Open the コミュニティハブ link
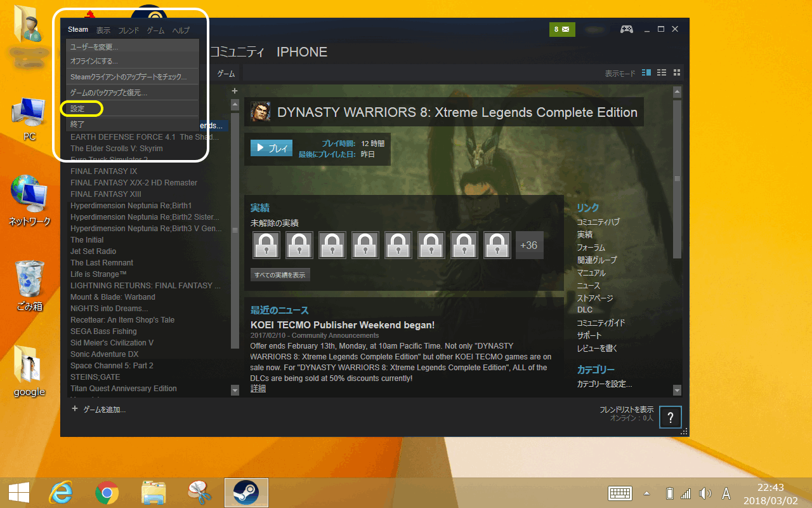This screenshot has height=508, width=812. (x=598, y=222)
